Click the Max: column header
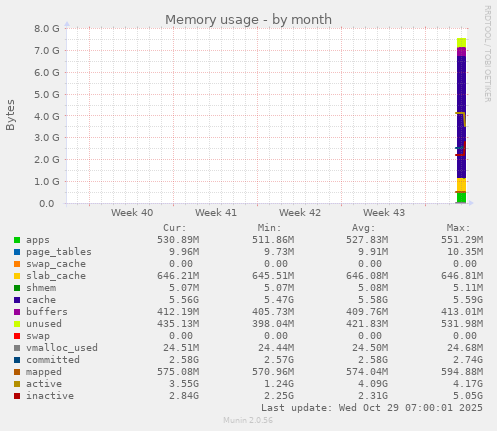The height and width of the screenshot is (431, 497). click(x=458, y=228)
